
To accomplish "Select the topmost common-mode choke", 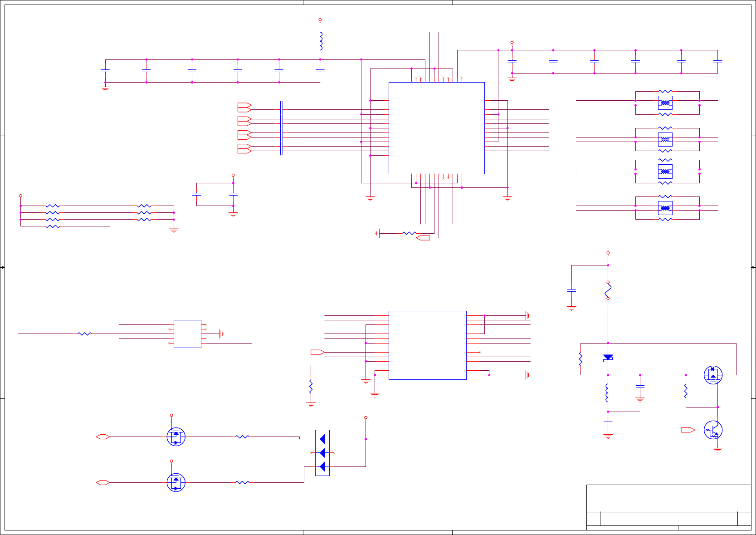I will [x=665, y=103].
